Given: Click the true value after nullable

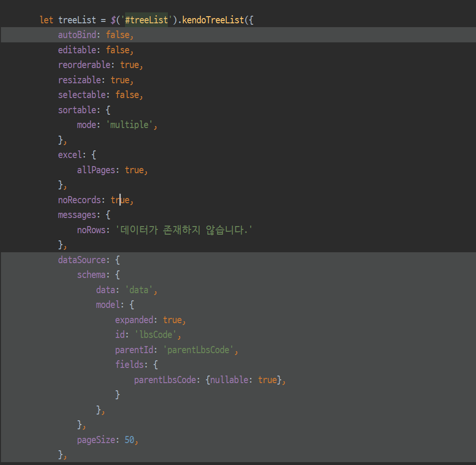Looking at the screenshot, I should coord(268,380).
